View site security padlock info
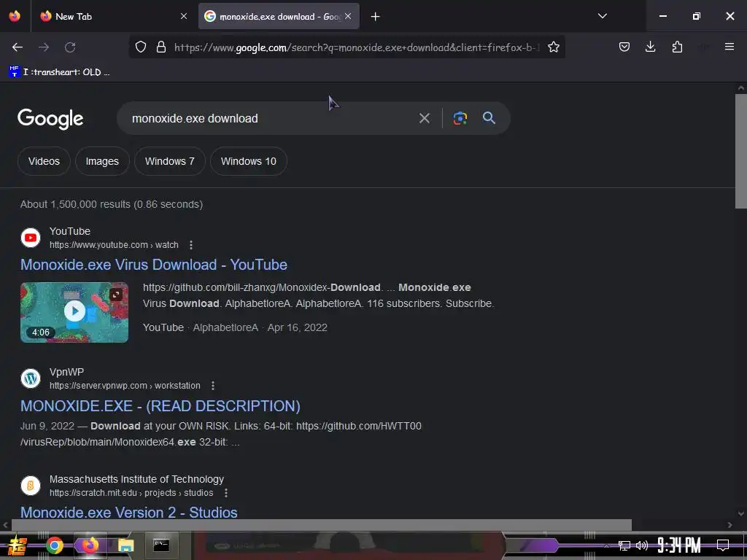 click(x=161, y=47)
